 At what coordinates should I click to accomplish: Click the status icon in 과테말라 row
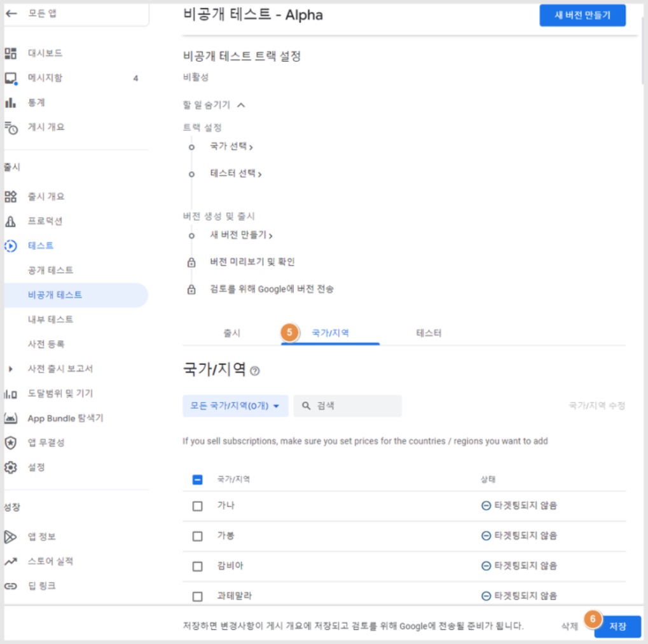click(x=486, y=596)
